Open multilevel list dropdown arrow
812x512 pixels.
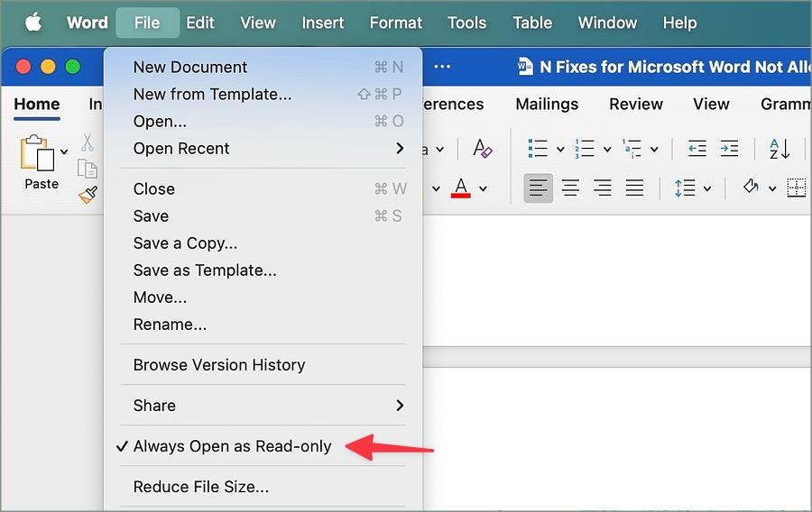pos(655,150)
